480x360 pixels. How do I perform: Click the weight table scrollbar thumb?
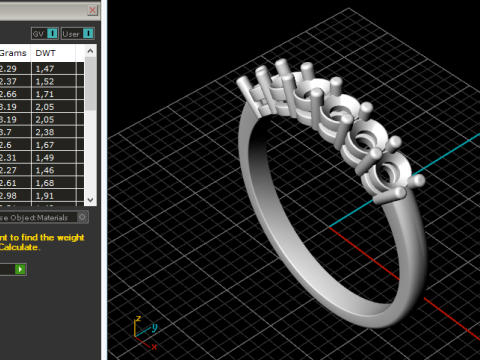pyautogui.click(x=90, y=83)
